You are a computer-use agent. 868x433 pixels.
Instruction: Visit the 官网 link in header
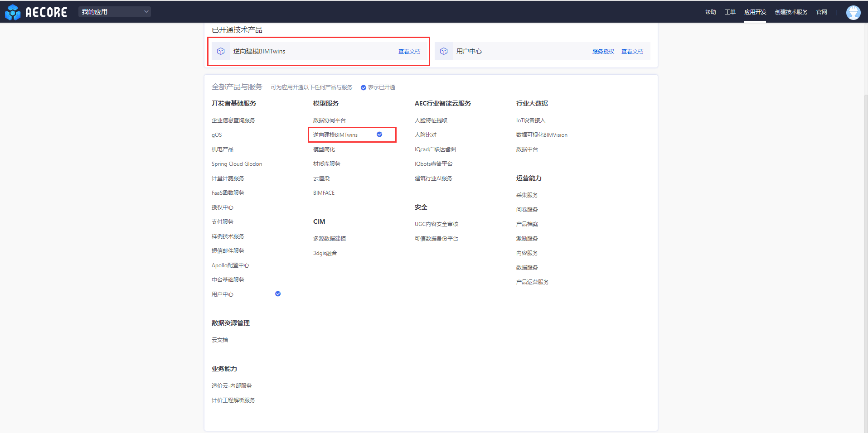click(x=821, y=12)
